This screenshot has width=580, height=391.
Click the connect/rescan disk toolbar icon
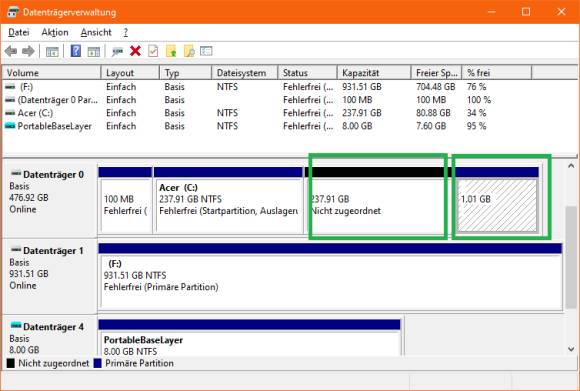[117, 51]
